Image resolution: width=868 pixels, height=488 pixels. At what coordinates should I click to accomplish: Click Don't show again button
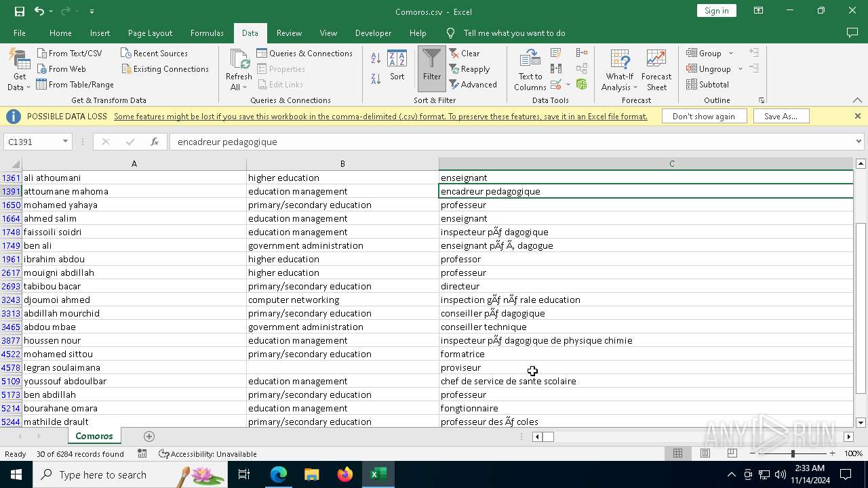click(x=703, y=116)
